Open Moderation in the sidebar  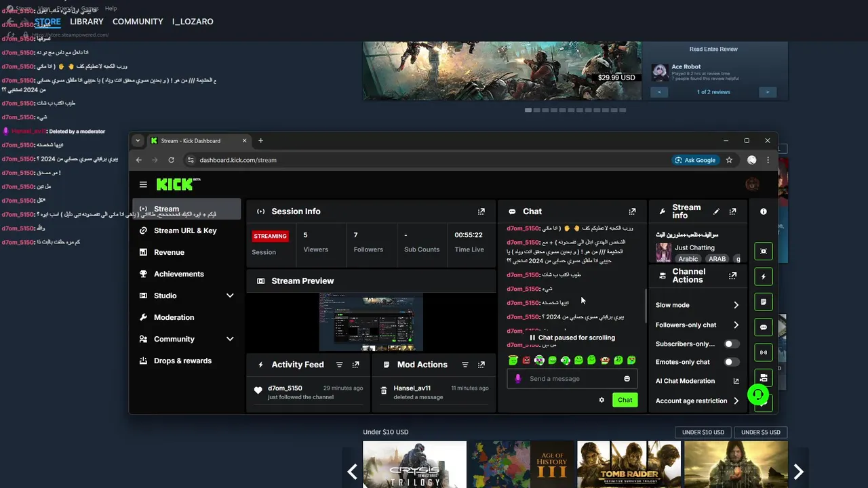186,317
